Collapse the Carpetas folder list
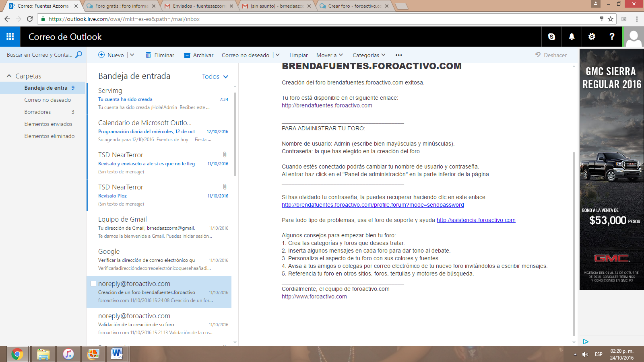The width and height of the screenshot is (644, 362). [x=9, y=76]
